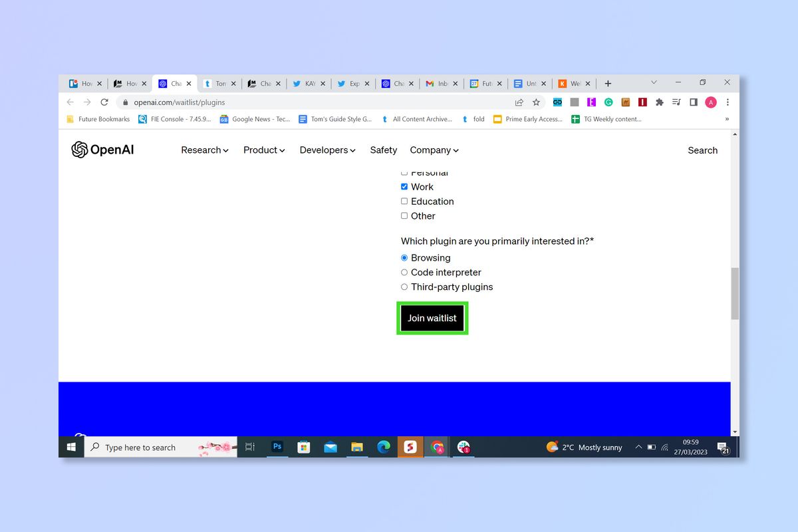Screen dimensions: 798x532
Task: Click the OpenAI logo
Action: coord(102,150)
